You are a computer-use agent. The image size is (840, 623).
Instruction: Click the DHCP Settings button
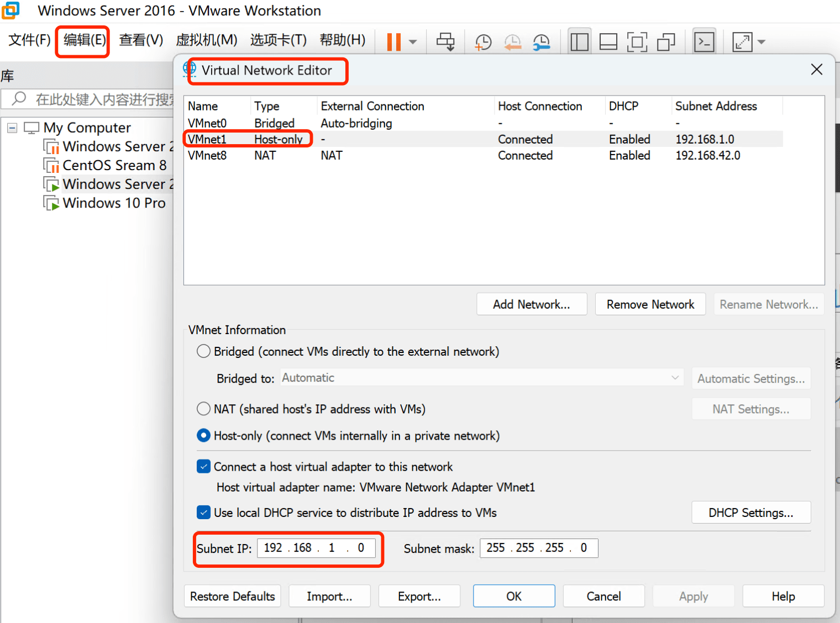[750, 513]
